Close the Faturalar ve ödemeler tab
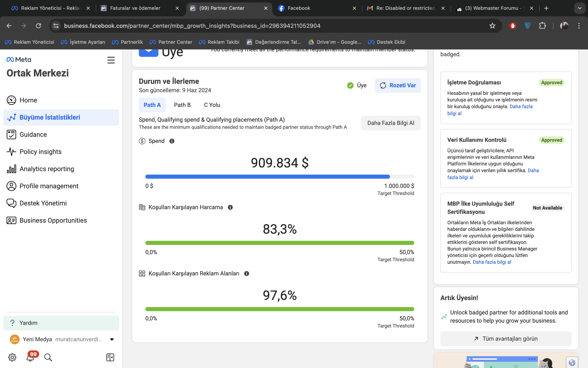Viewport: 588px width, 368px height. point(177,8)
